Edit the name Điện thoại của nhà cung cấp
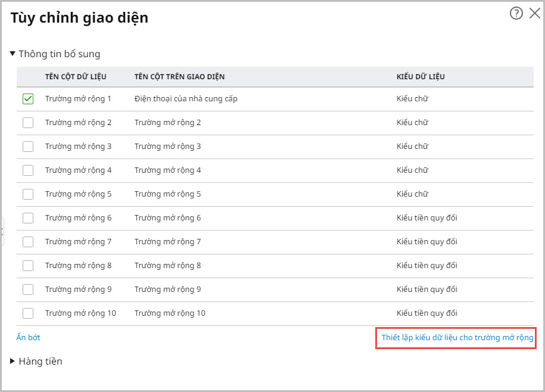Image resolution: width=545 pixels, height=392 pixels. 186,99
